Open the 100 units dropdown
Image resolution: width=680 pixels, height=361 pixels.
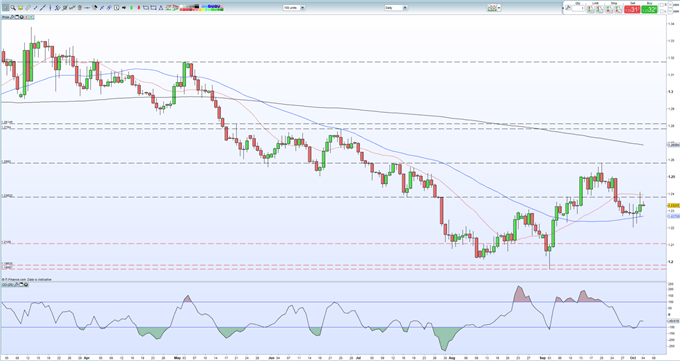tap(294, 8)
